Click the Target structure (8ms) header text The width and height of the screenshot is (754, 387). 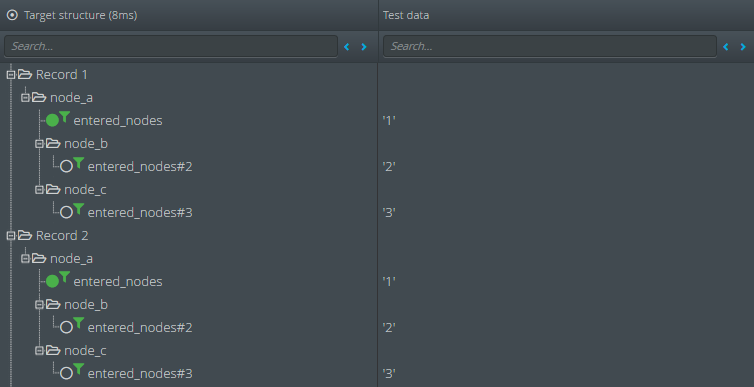click(80, 15)
